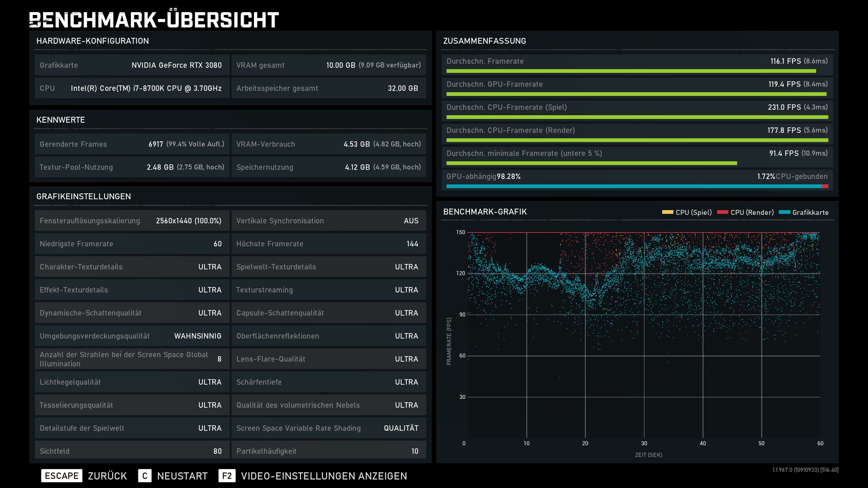Select the Screen Space Variable Rate Shading row
This screenshot has width=868, height=488.
pyautogui.click(x=328, y=428)
